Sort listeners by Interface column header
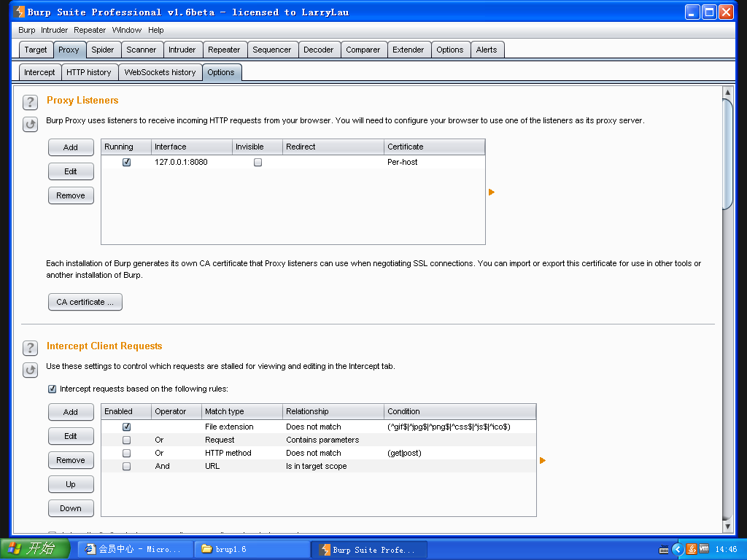The image size is (747, 560). pyautogui.click(x=192, y=147)
